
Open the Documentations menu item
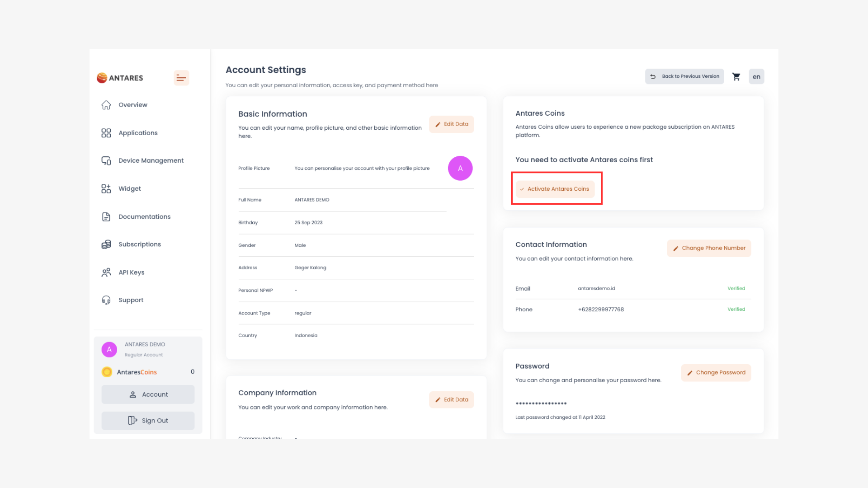(x=144, y=216)
